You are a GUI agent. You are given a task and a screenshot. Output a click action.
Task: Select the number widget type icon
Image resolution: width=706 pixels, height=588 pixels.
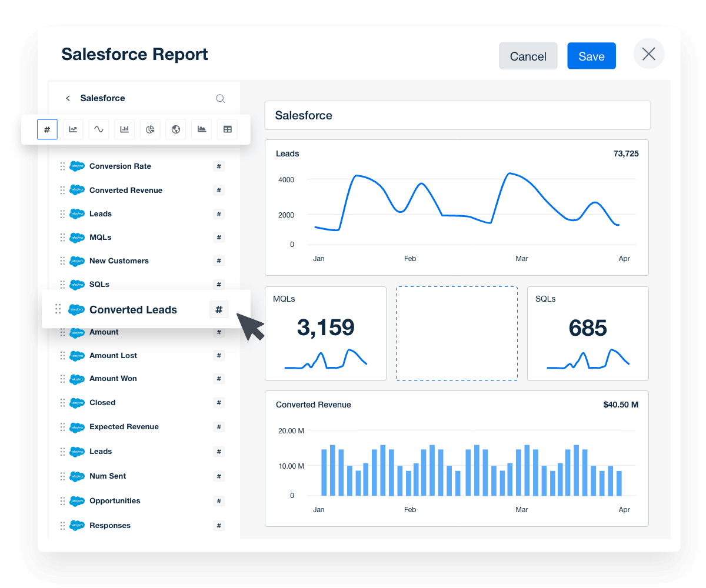[47, 129]
